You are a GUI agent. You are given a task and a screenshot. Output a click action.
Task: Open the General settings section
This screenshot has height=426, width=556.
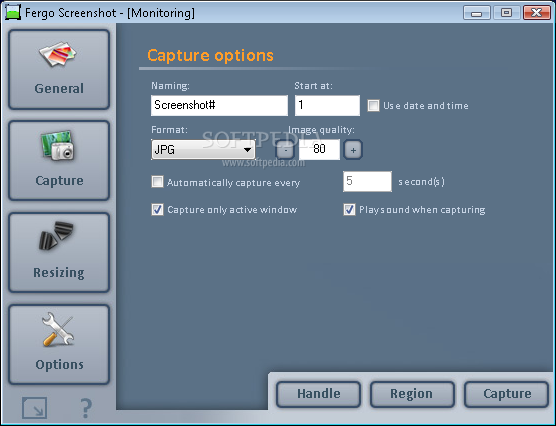[59, 70]
